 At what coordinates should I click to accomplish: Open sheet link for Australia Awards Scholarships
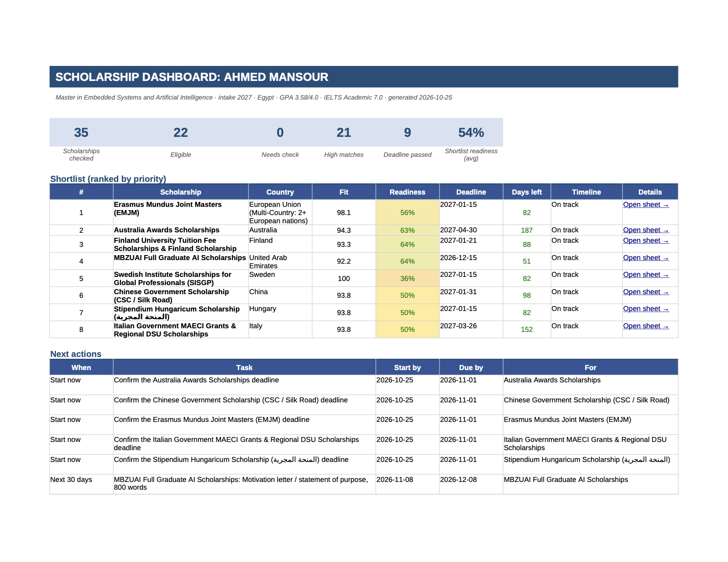point(646,230)
